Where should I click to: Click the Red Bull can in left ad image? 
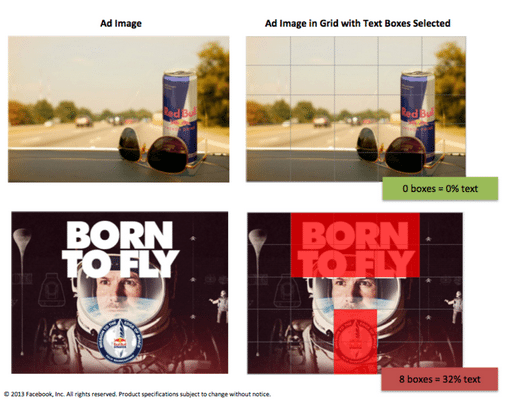[x=180, y=117]
